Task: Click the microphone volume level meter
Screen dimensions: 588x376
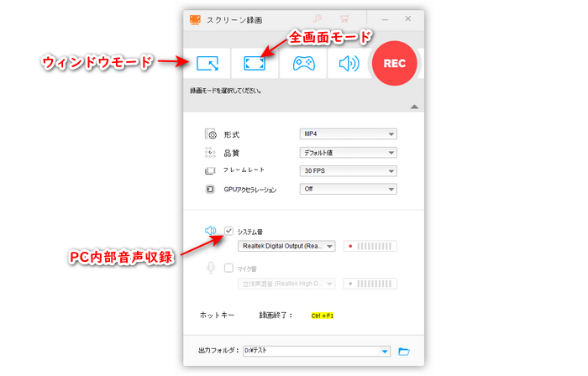Action: point(370,284)
